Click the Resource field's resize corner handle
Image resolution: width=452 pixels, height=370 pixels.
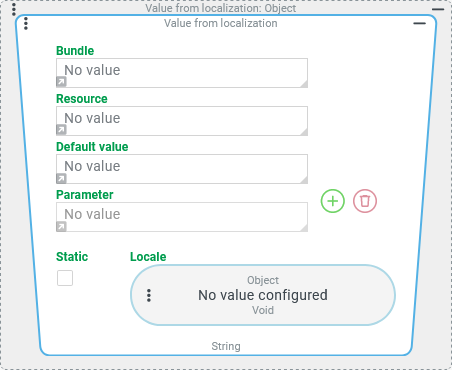point(304,132)
